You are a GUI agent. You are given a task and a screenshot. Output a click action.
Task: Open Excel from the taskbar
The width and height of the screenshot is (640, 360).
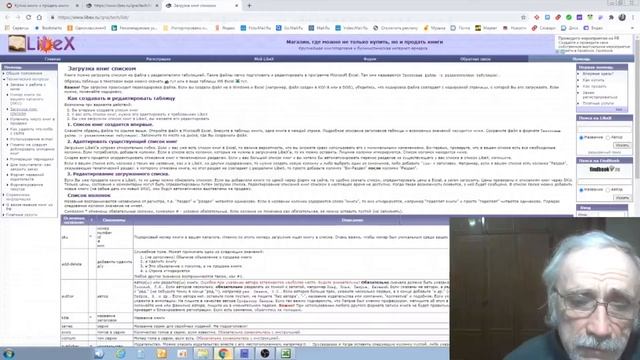(286, 353)
